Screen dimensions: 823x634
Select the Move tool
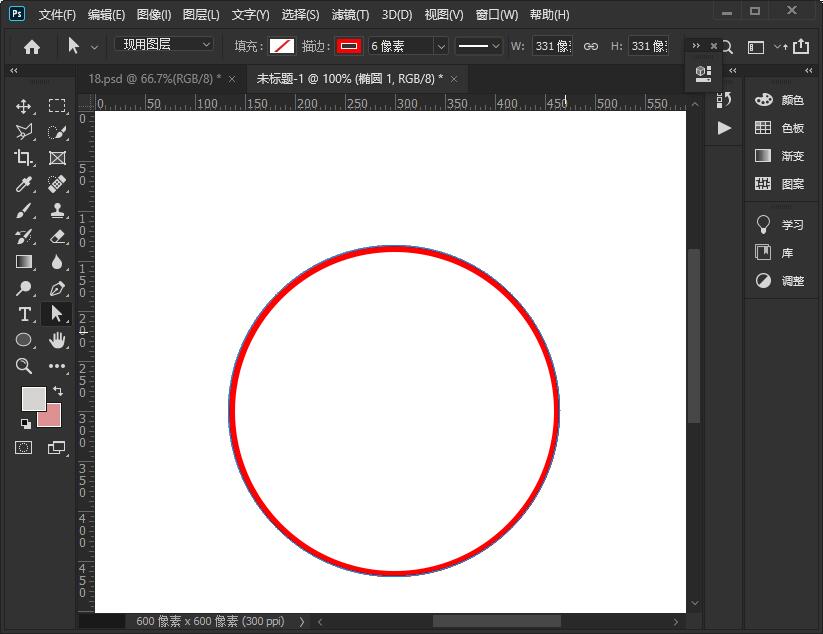point(24,105)
